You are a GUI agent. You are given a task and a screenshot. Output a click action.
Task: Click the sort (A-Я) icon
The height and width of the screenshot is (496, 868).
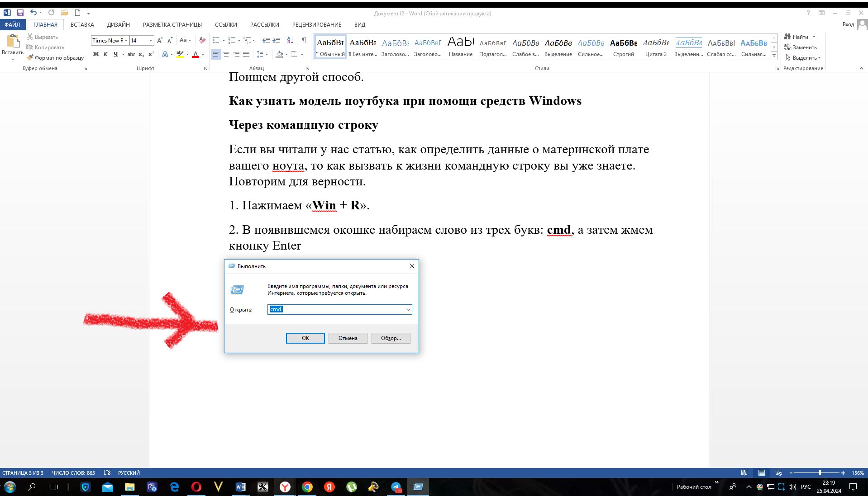coord(290,40)
